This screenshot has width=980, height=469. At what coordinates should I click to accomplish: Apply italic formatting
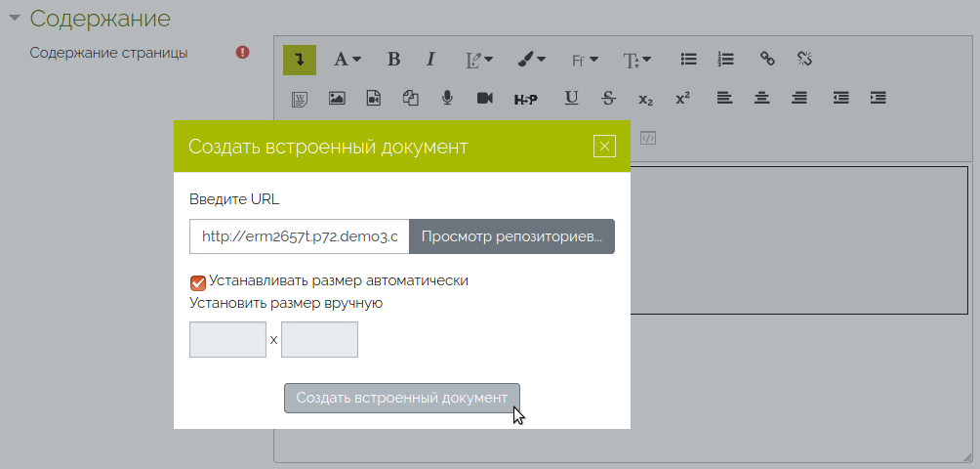pyautogui.click(x=430, y=60)
